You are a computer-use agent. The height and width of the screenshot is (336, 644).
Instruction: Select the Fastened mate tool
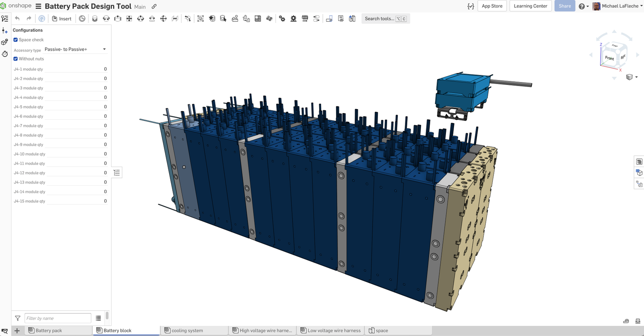pyautogui.click(x=95, y=19)
